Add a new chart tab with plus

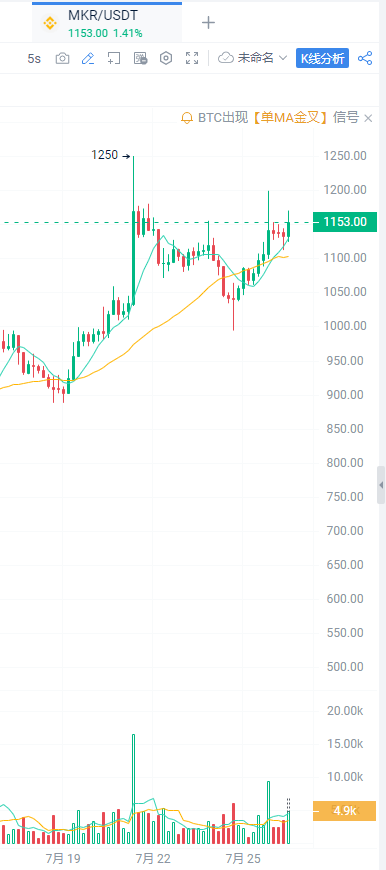tap(208, 23)
